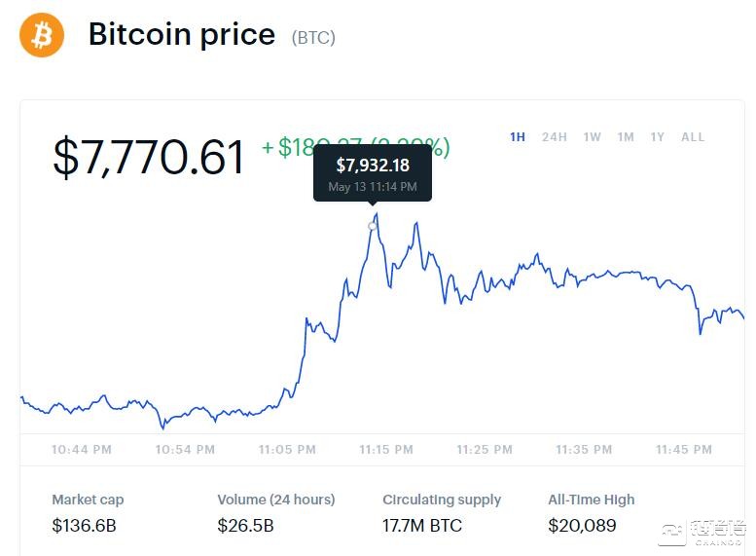Switch to the 1M chart view

pos(626,137)
